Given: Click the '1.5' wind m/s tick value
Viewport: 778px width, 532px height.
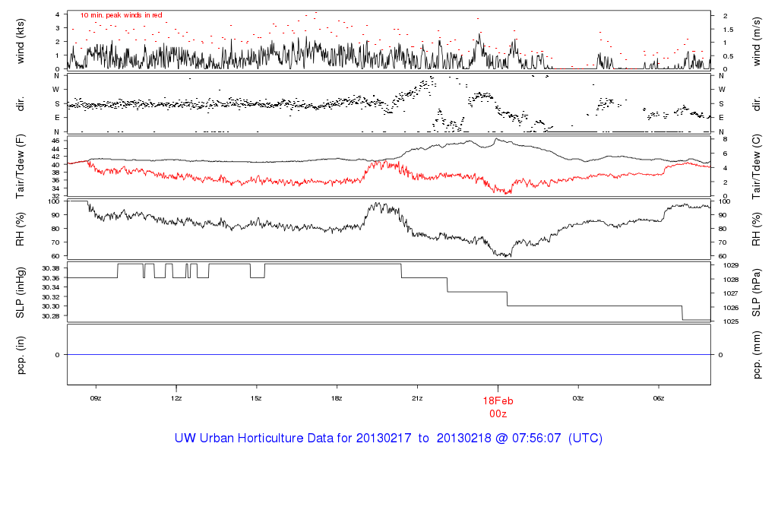Looking at the screenshot, I should 728,30.
